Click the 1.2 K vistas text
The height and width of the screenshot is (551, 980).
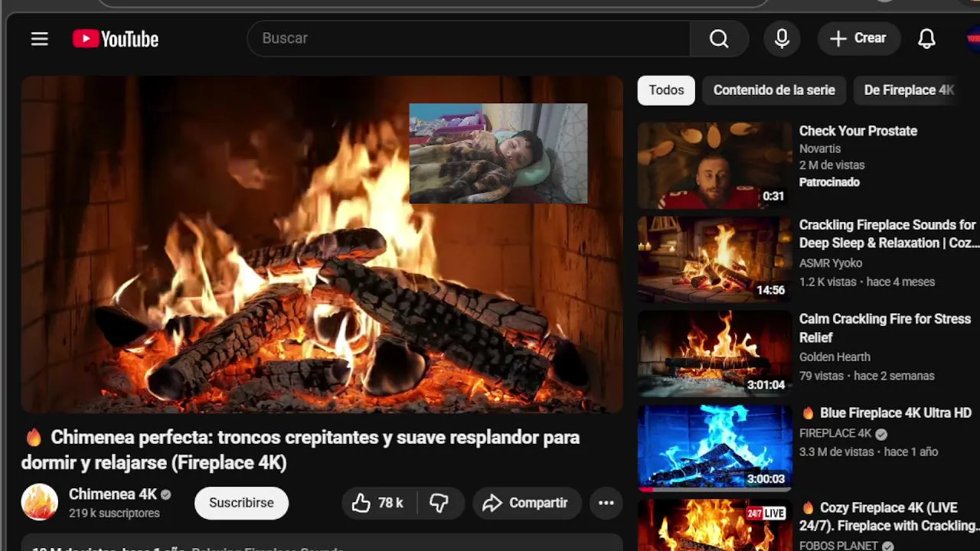[x=826, y=282]
